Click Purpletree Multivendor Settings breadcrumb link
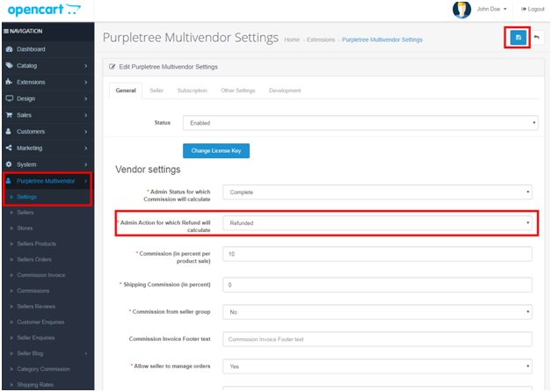This screenshot has width=552, height=392. [x=382, y=40]
